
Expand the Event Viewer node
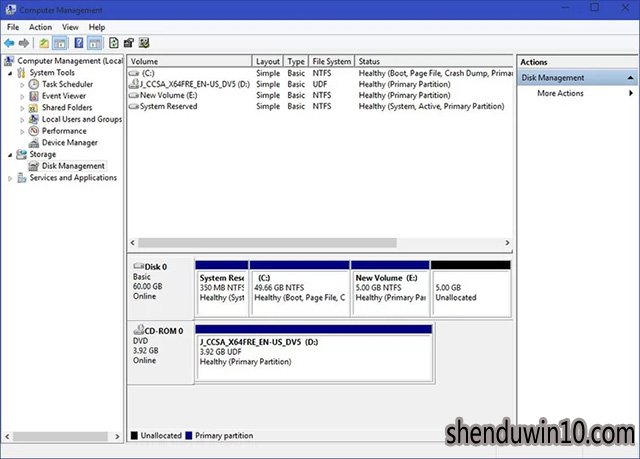pyautogui.click(x=22, y=97)
